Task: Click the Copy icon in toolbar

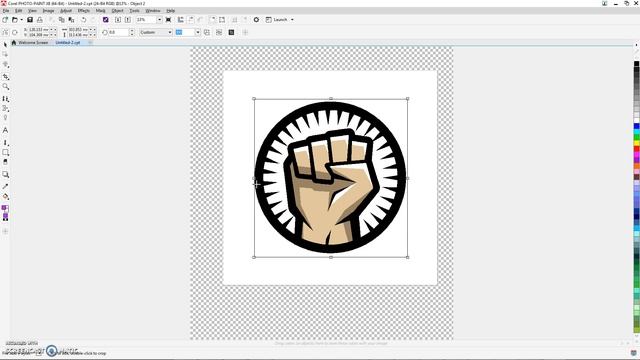Action: 62,20
